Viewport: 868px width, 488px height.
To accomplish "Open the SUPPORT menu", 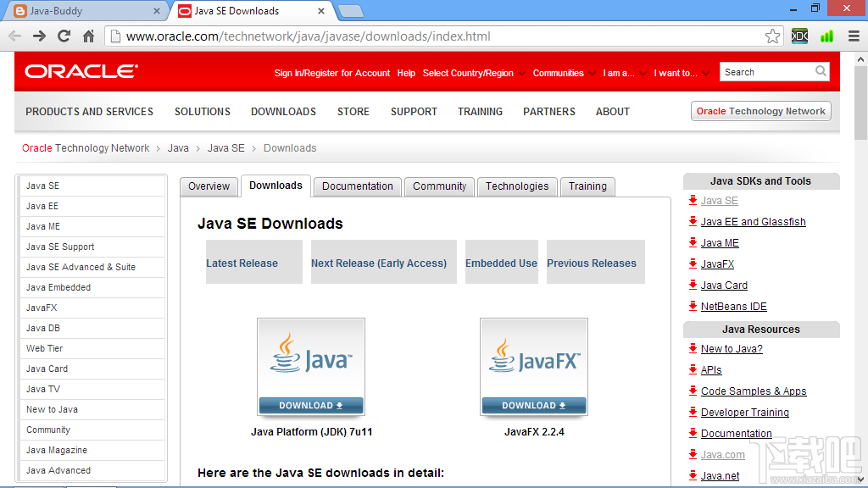I will click(414, 111).
